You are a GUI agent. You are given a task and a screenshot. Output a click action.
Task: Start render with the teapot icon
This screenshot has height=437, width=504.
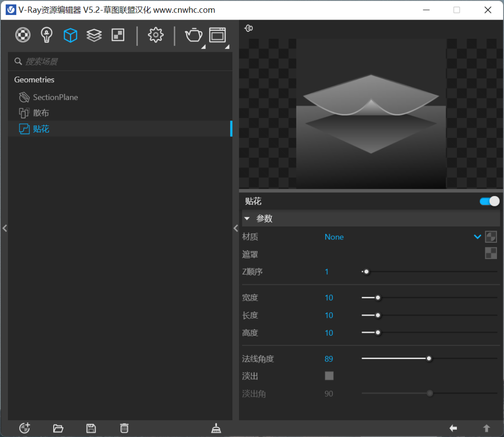point(194,35)
